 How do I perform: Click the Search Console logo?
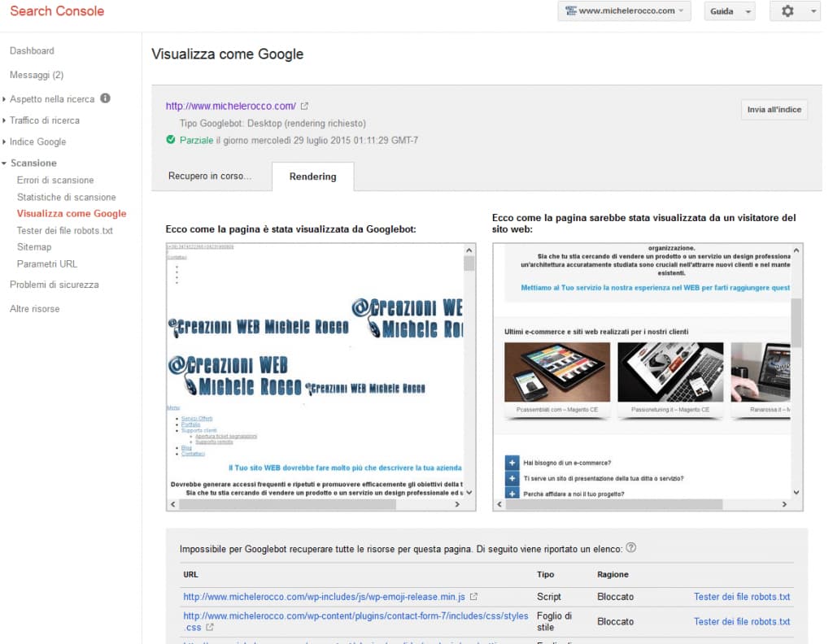tap(57, 11)
